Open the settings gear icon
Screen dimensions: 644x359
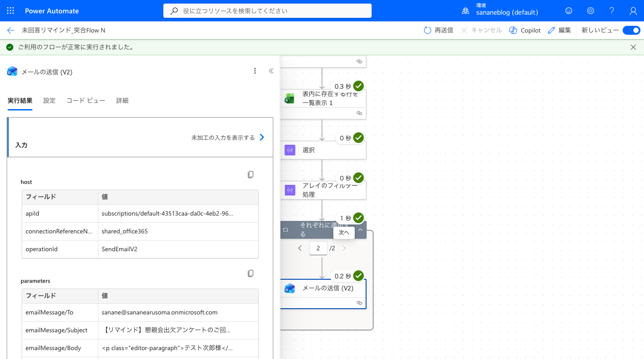coord(591,11)
